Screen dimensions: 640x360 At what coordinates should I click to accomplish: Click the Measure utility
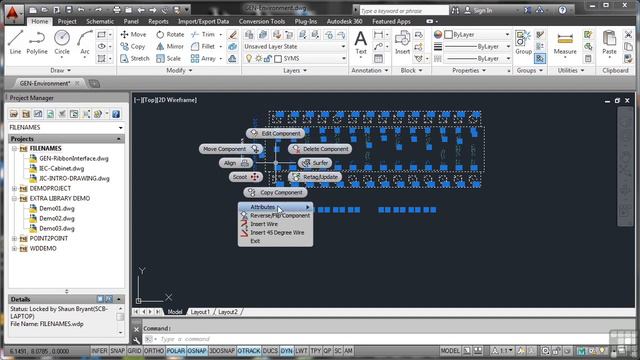point(565,43)
